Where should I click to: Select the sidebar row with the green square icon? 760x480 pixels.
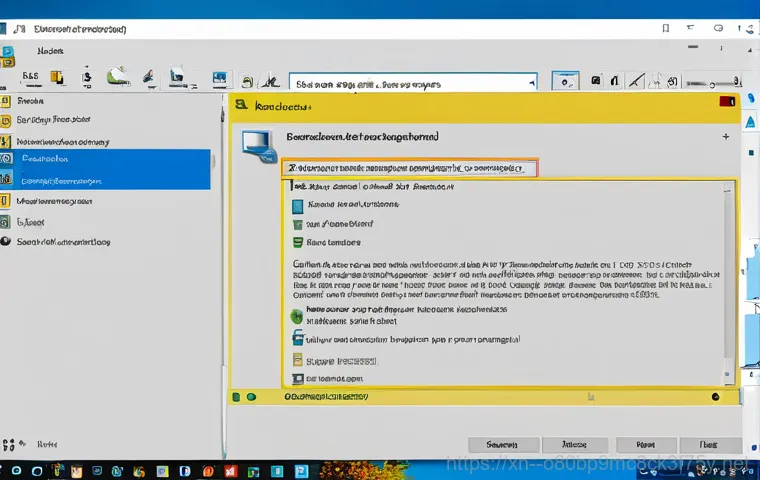click(x=107, y=222)
